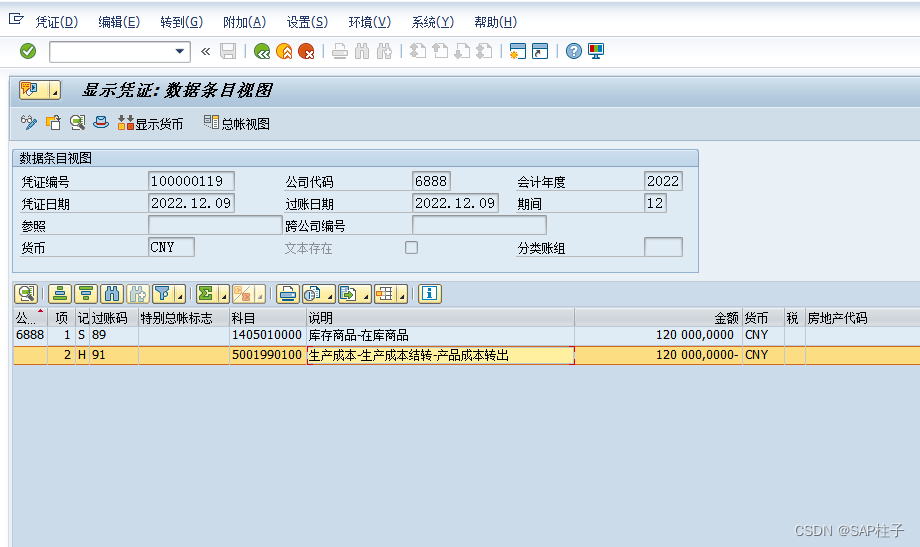This screenshot has width=920, height=547.
Task: Select cell 库存商品-在库商品
Action: (x=441, y=335)
